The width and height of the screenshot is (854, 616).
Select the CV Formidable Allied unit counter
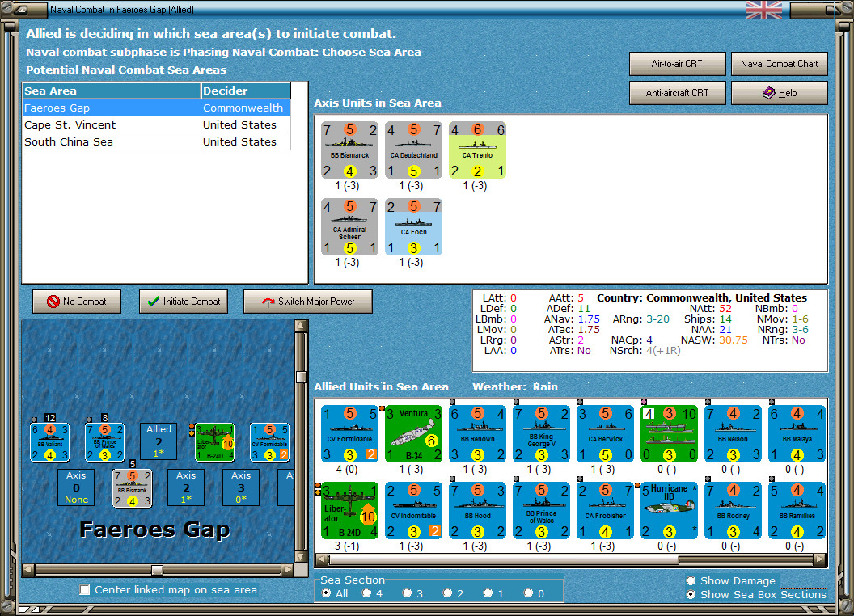[x=349, y=433]
